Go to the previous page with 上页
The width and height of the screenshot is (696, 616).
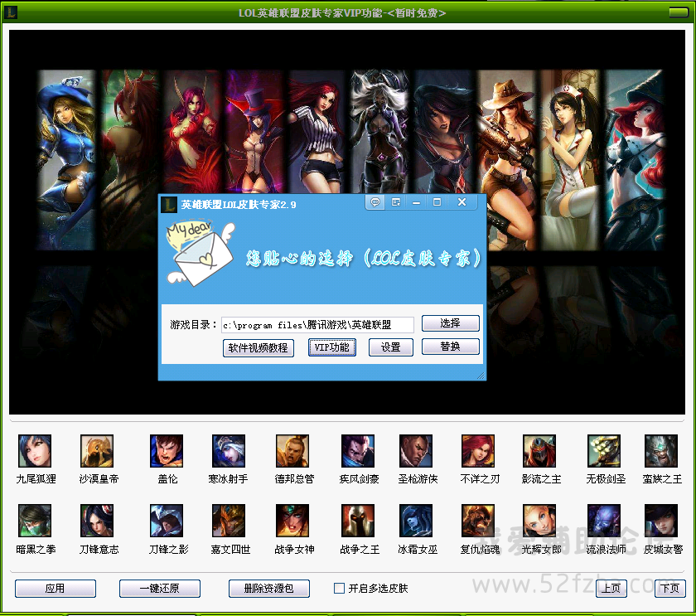point(611,589)
